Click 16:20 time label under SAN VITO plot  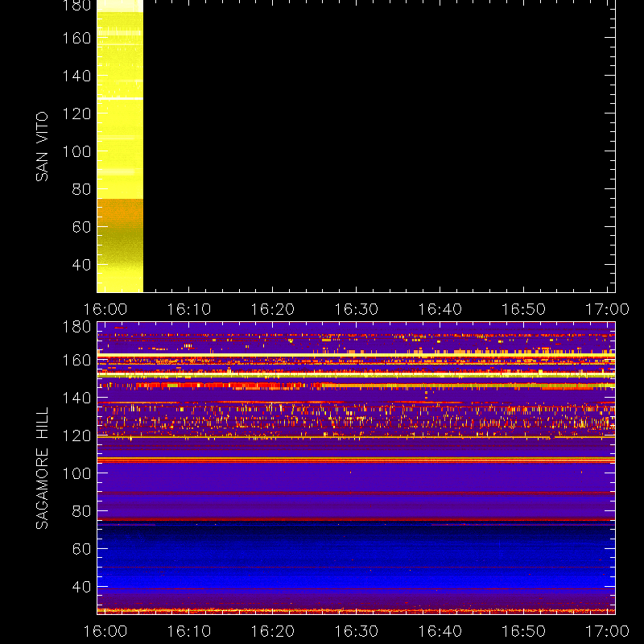point(272,309)
